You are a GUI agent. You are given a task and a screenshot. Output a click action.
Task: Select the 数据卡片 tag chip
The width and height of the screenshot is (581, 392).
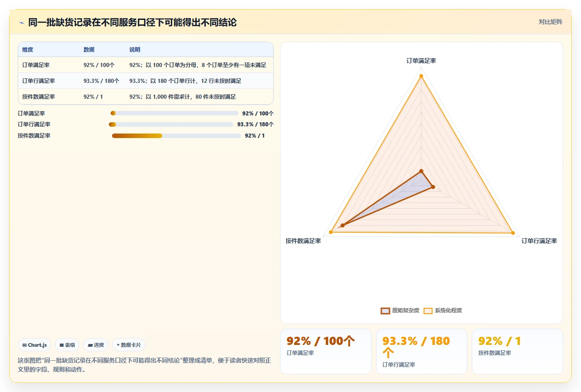coord(129,345)
